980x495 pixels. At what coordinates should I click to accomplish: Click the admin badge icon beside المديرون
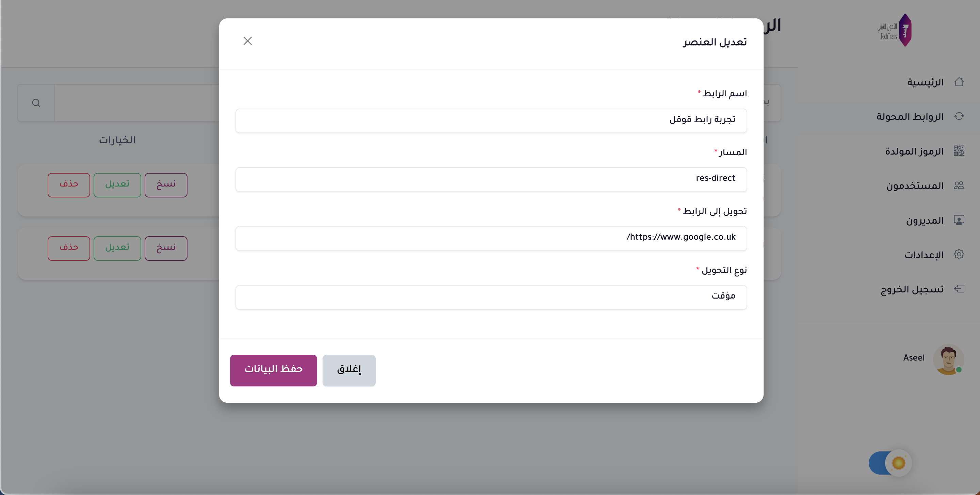pos(959,220)
